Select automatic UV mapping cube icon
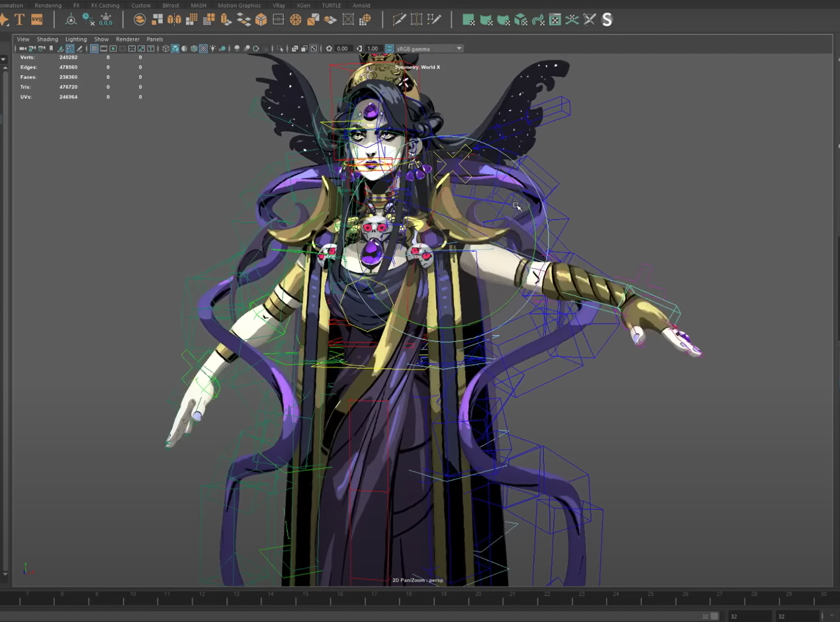This screenshot has width=840, height=622. pyautogui.click(x=521, y=20)
